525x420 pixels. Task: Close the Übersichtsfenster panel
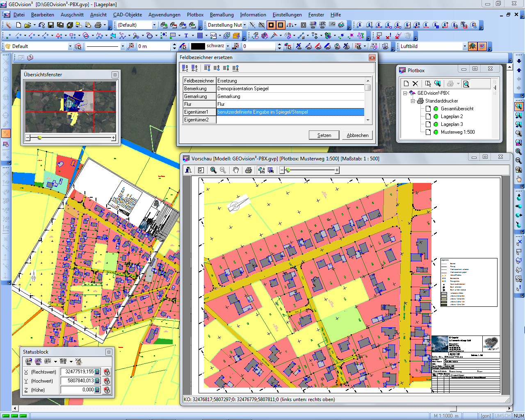(x=115, y=75)
